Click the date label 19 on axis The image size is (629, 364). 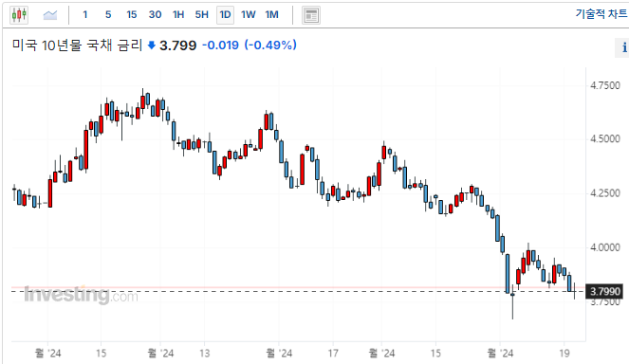point(564,354)
